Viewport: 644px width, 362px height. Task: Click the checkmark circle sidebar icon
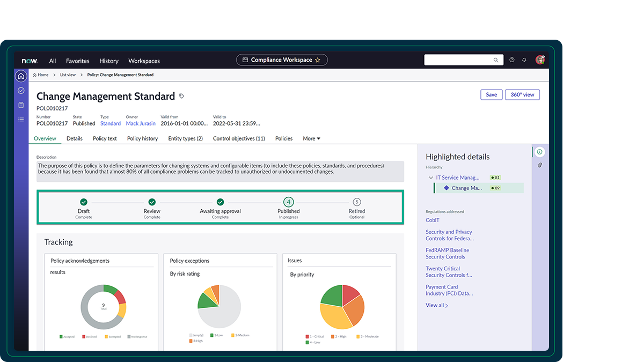pyautogui.click(x=21, y=91)
